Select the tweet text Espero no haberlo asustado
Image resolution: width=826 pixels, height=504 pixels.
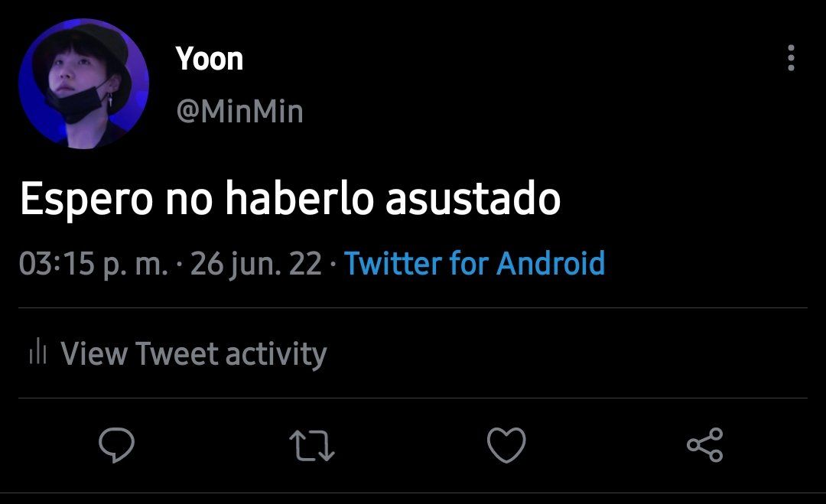coord(291,199)
